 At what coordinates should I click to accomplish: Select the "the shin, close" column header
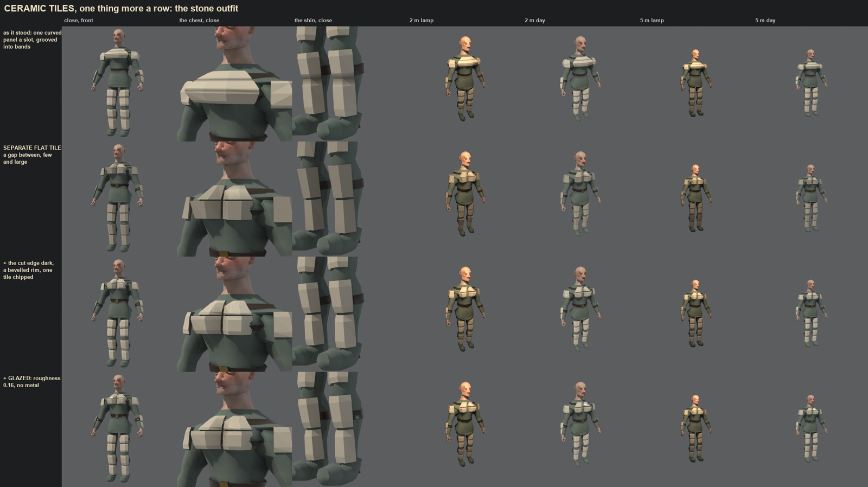[x=313, y=21]
